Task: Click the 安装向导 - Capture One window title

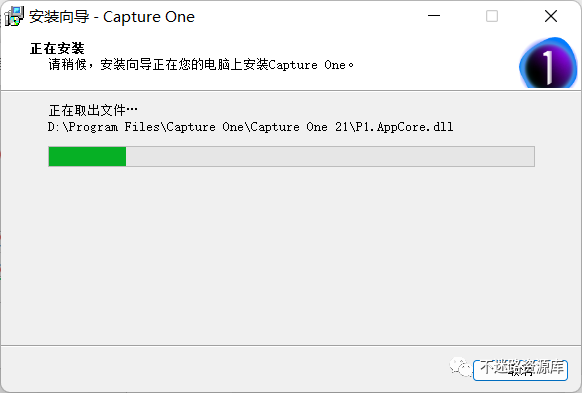Action: pyautogui.click(x=112, y=17)
